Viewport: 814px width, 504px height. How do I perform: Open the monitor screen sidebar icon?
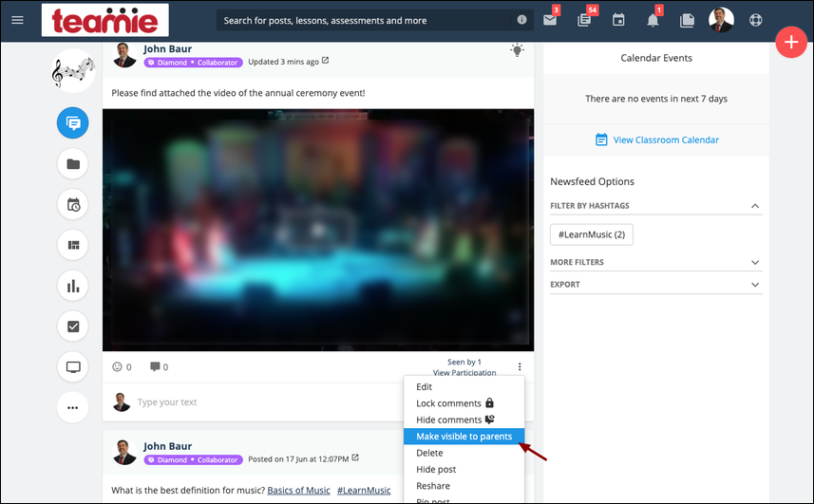coord(73,367)
